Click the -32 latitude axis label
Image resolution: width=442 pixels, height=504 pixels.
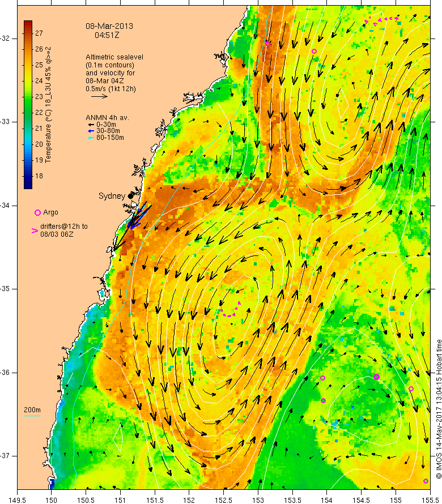click(5, 39)
